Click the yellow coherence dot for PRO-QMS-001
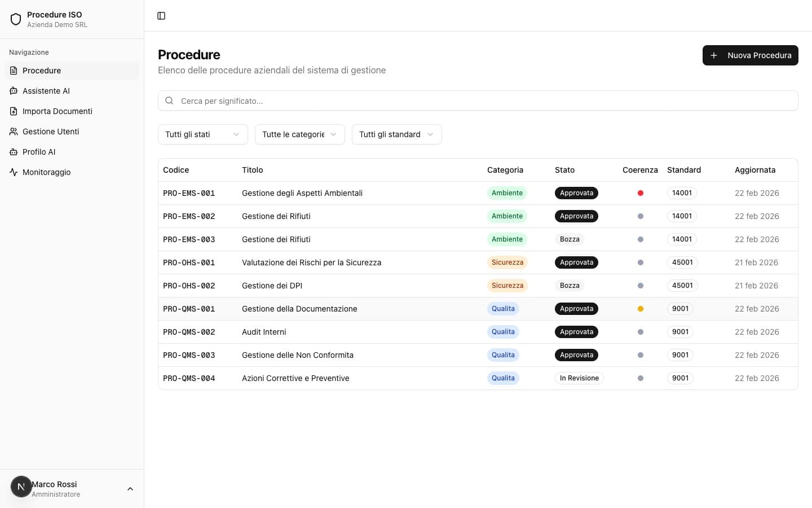812x508 pixels. coord(641,309)
